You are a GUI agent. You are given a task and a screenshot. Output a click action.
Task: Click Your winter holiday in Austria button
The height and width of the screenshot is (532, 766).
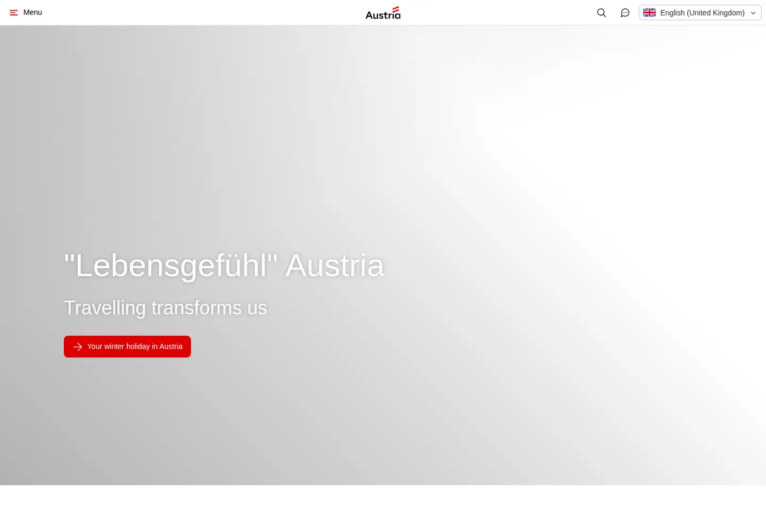[127, 346]
